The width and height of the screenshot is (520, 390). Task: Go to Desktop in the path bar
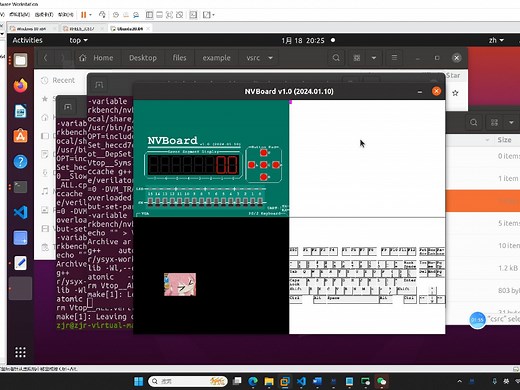click(x=143, y=58)
